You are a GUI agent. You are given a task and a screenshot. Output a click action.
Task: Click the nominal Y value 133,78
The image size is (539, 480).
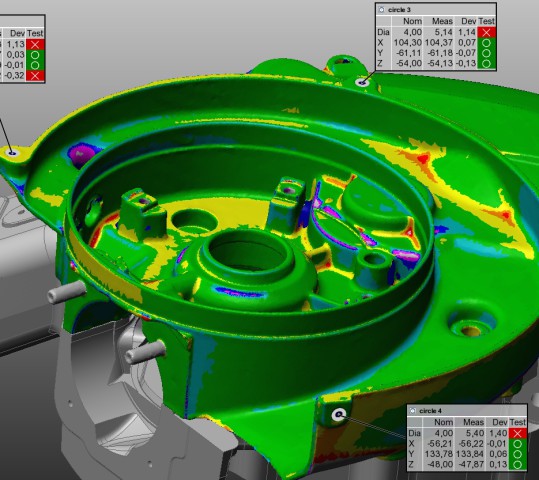point(439,454)
